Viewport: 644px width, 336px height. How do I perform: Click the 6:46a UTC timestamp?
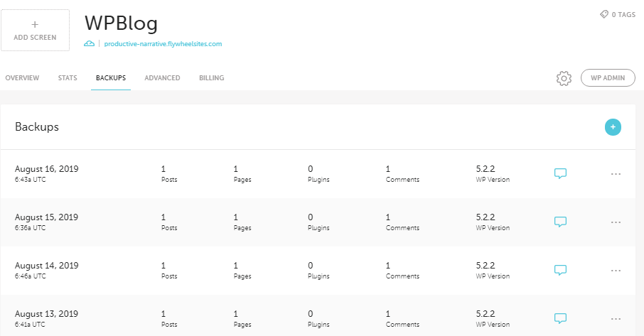pyautogui.click(x=31, y=276)
